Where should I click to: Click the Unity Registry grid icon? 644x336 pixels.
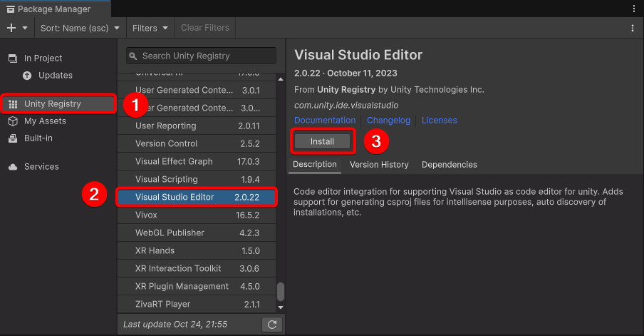(x=12, y=104)
